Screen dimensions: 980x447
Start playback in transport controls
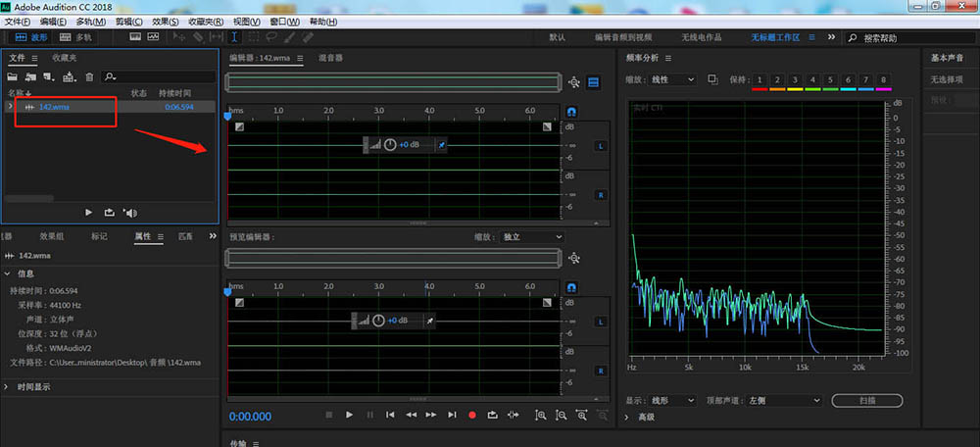pyautogui.click(x=350, y=415)
